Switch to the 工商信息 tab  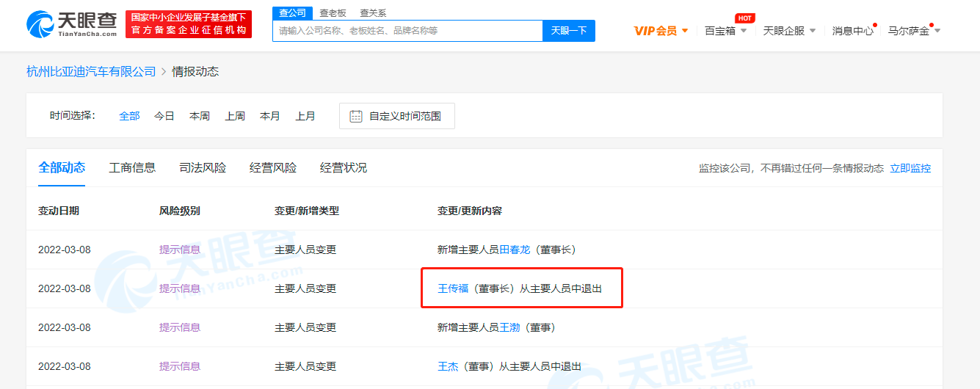(x=132, y=167)
